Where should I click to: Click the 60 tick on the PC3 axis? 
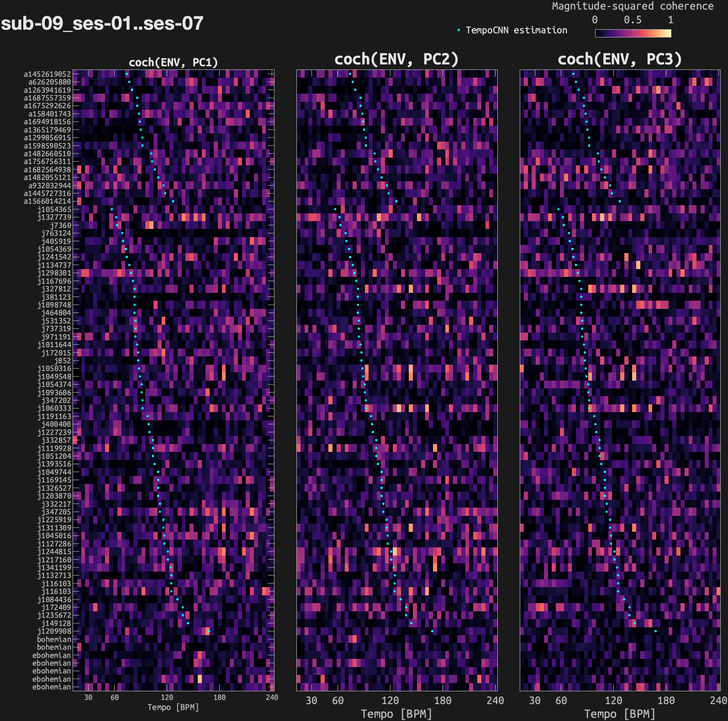(x=561, y=700)
